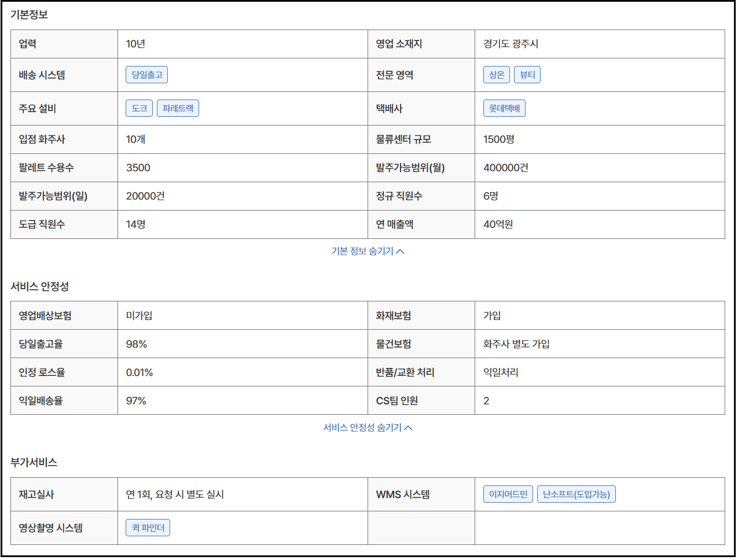
Task: Click the 반품/교환 처리 label
Action: coord(405,373)
